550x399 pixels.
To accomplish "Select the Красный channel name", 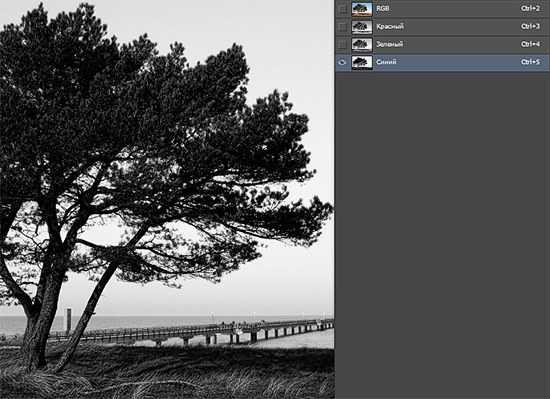I will pos(390,26).
